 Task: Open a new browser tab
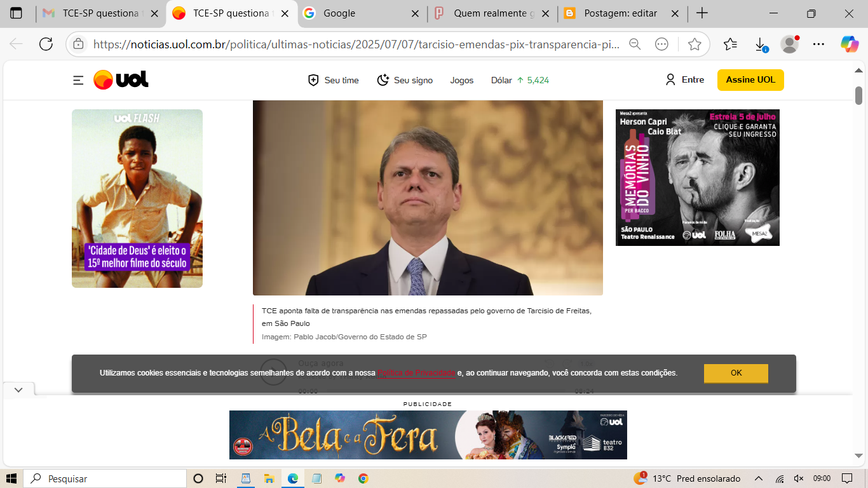coord(702,13)
